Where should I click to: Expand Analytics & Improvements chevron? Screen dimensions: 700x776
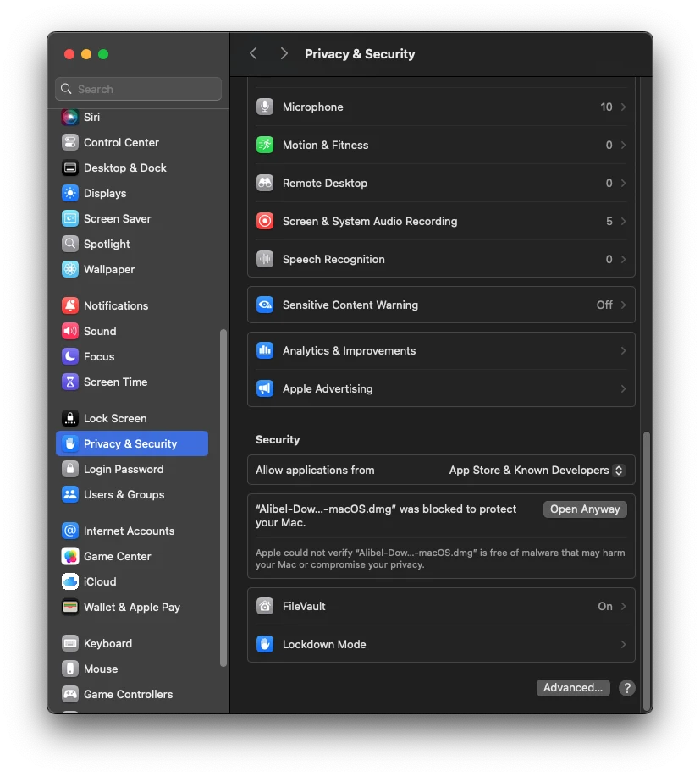(623, 351)
